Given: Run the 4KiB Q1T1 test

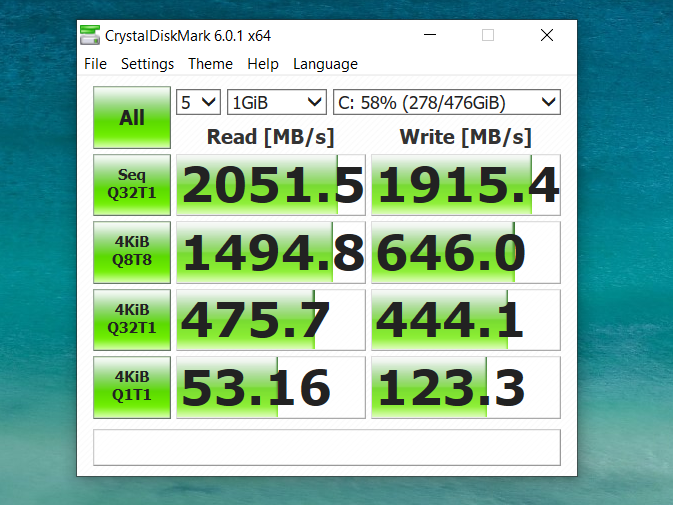Looking at the screenshot, I should [132, 387].
